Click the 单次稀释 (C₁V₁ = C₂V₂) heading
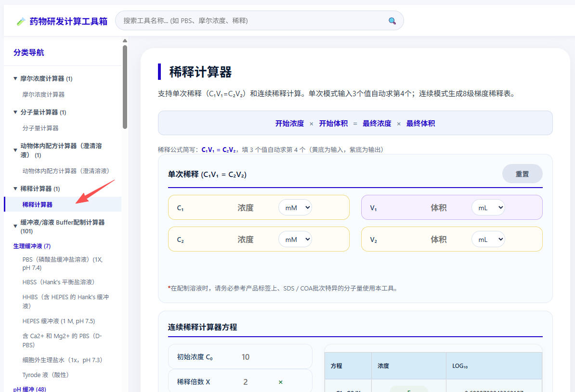This screenshot has width=575, height=392. point(207,175)
